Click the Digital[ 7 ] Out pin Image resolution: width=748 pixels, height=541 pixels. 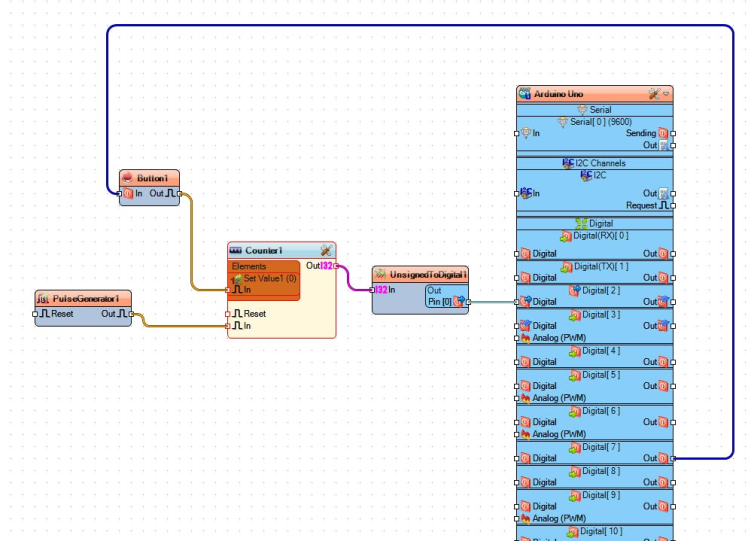click(x=673, y=458)
